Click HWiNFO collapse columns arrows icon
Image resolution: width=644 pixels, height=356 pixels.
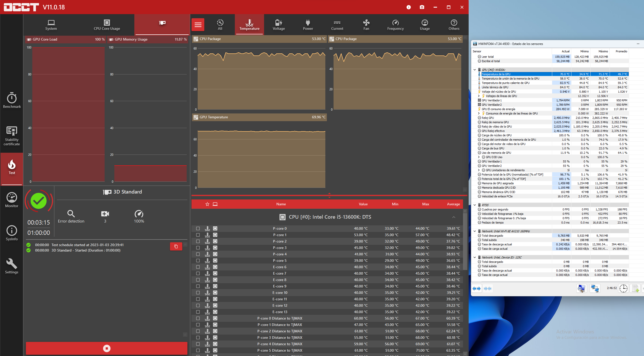(x=488, y=288)
